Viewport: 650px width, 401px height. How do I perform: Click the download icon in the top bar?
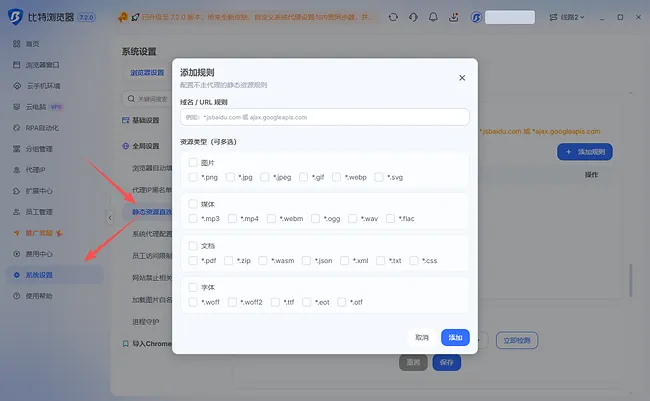pyautogui.click(x=454, y=17)
